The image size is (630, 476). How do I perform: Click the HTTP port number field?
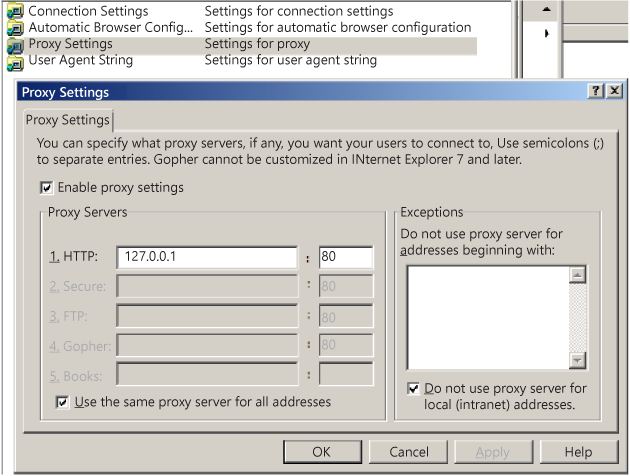tap(345, 257)
